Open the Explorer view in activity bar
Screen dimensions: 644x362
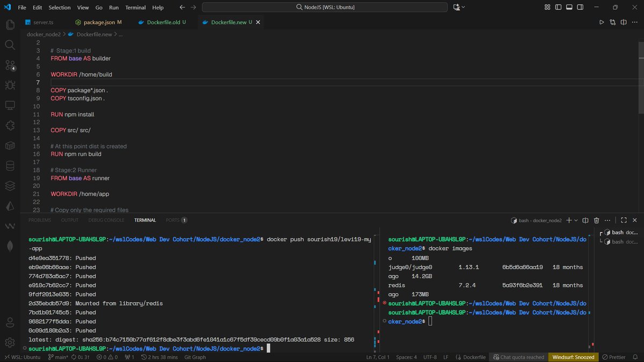coord(10,25)
